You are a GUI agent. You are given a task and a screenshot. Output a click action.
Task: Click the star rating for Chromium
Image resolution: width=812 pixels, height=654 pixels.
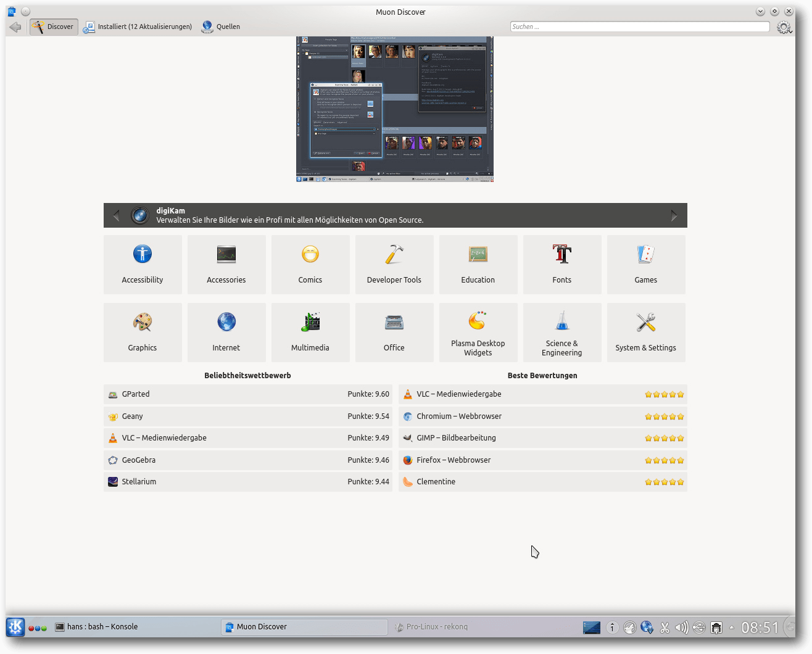(665, 416)
